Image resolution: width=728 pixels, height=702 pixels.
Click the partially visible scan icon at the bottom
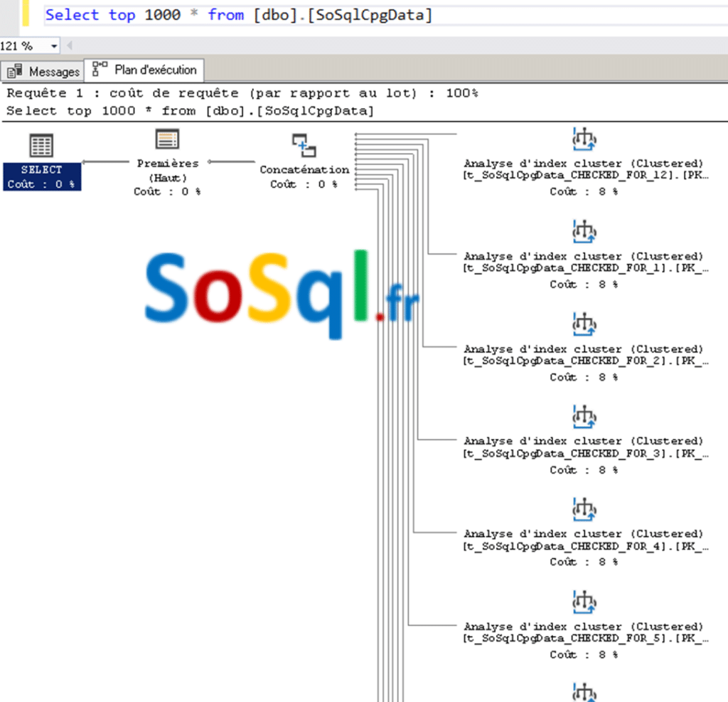(x=584, y=692)
